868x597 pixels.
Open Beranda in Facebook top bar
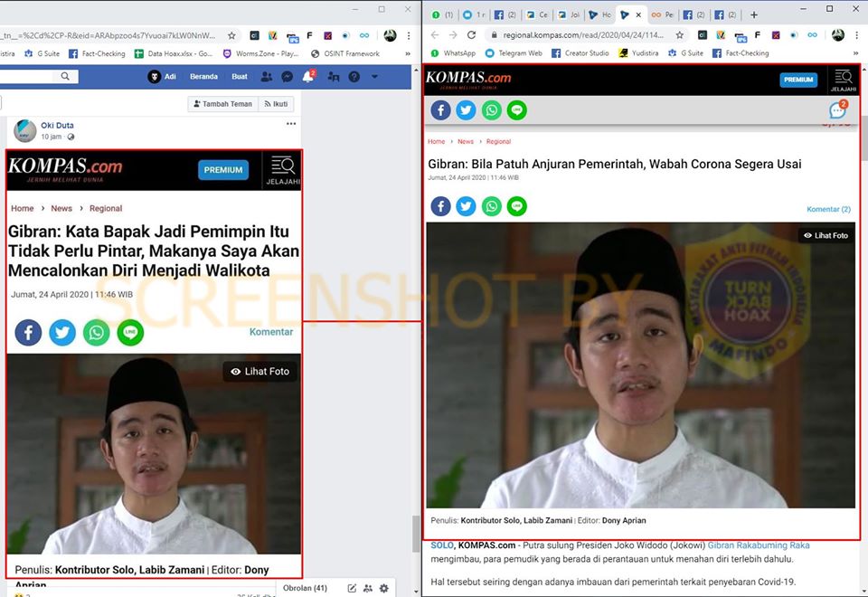[203, 76]
